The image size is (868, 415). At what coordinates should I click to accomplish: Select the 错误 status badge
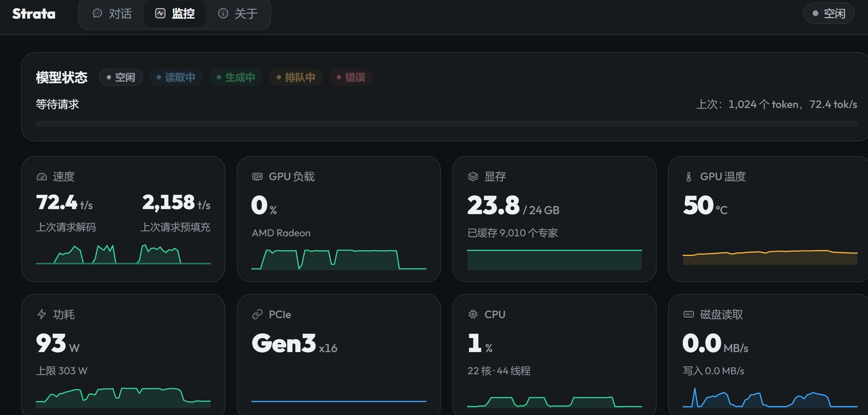click(x=351, y=77)
